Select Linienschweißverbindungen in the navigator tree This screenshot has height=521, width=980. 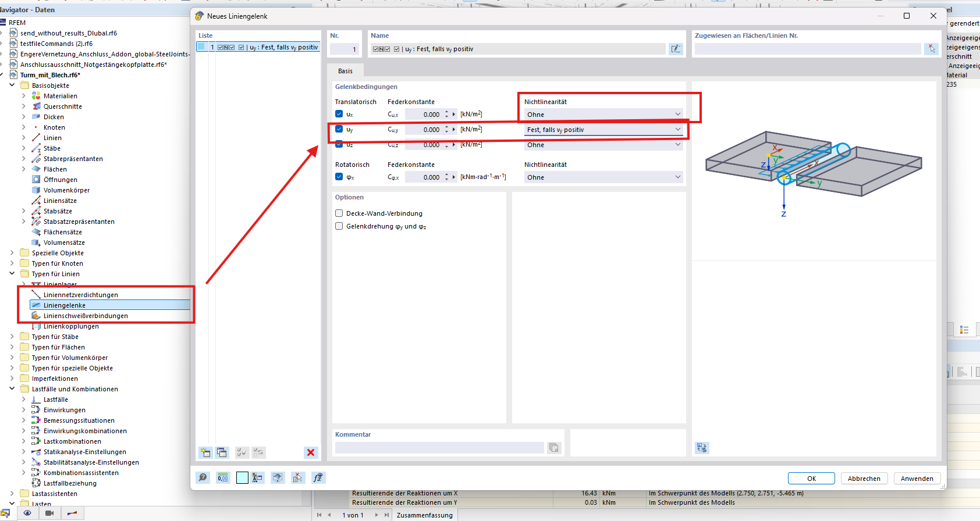point(86,316)
